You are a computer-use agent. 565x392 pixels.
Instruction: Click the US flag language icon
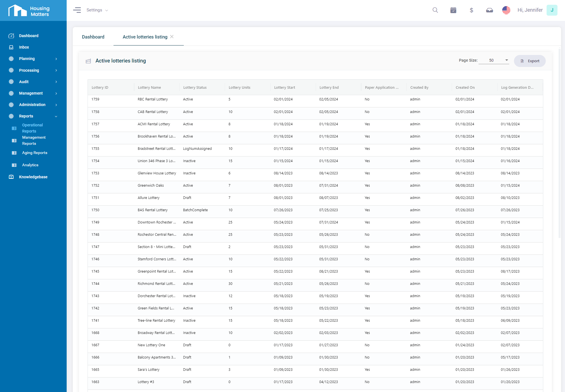(x=506, y=10)
